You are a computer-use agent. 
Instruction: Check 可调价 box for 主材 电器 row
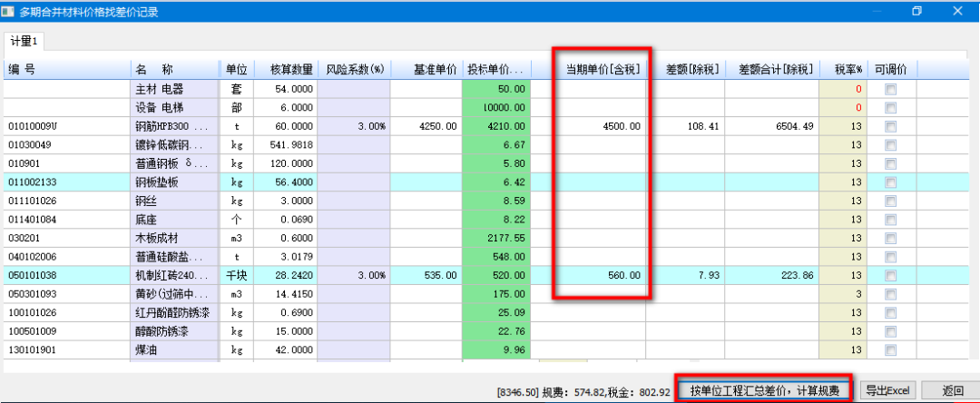tap(890, 89)
